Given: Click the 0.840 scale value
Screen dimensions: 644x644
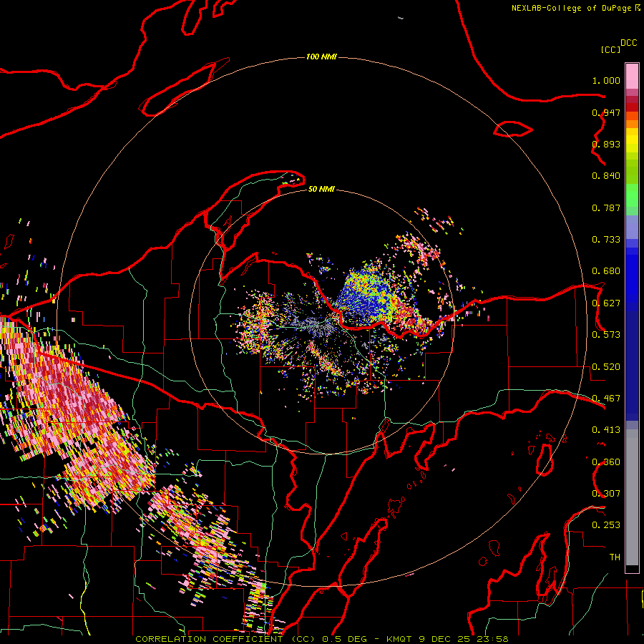Looking at the screenshot, I should 606,176.
